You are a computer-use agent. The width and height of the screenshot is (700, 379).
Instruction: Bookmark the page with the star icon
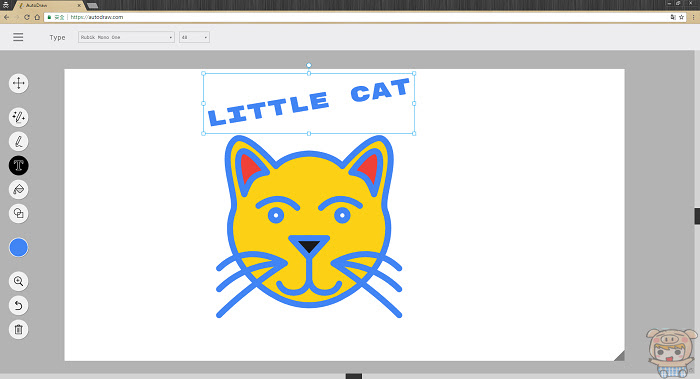pyautogui.click(x=681, y=17)
